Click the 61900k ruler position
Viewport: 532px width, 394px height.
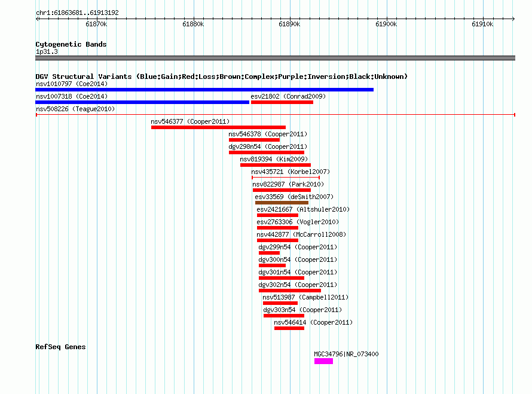[386, 24]
